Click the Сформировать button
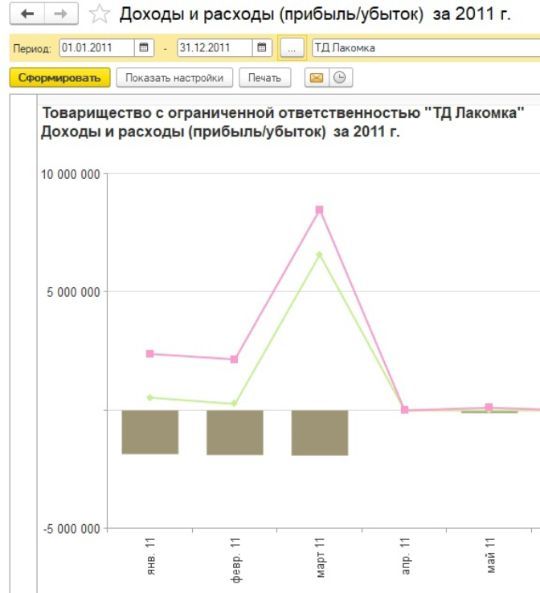 coord(60,78)
